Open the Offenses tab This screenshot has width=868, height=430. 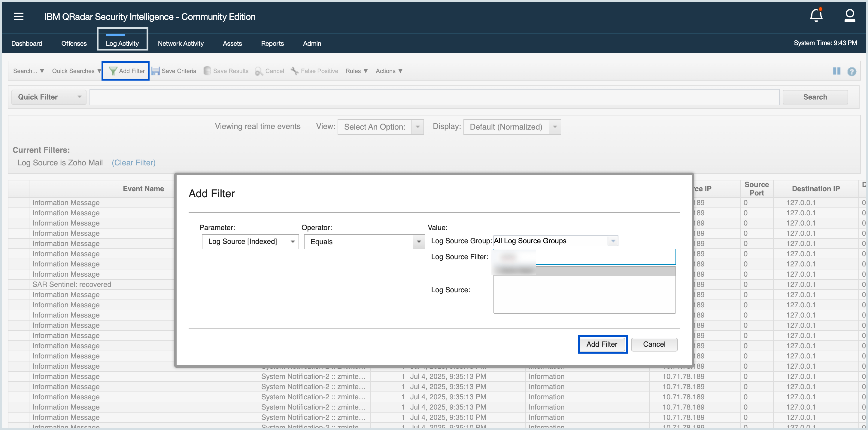(x=74, y=44)
